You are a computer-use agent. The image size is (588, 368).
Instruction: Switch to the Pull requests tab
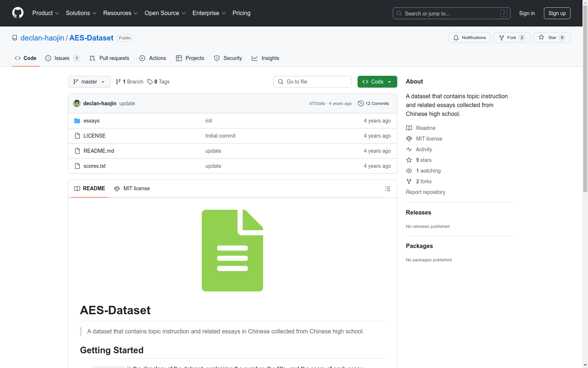click(x=110, y=58)
